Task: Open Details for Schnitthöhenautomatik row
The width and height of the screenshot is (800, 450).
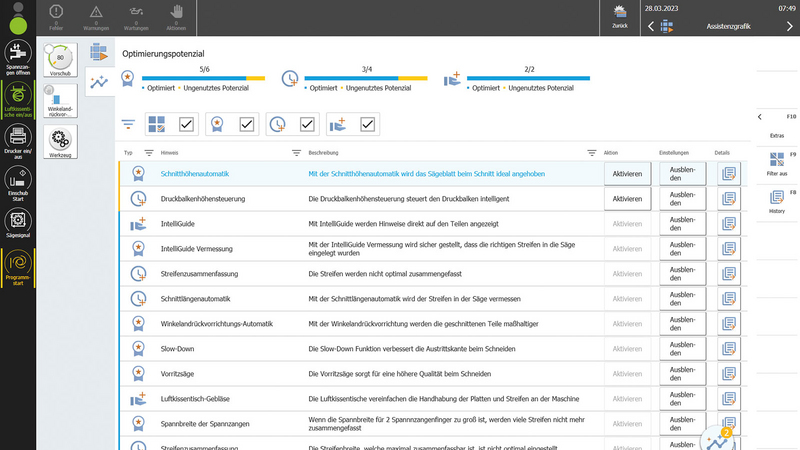Action: [x=728, y=173]
